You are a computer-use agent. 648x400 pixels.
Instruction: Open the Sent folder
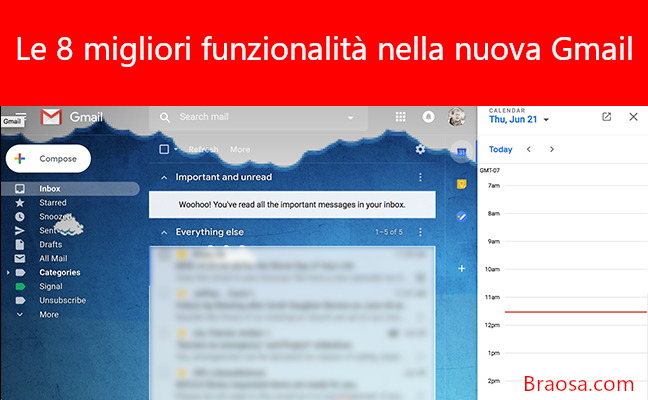47,231
